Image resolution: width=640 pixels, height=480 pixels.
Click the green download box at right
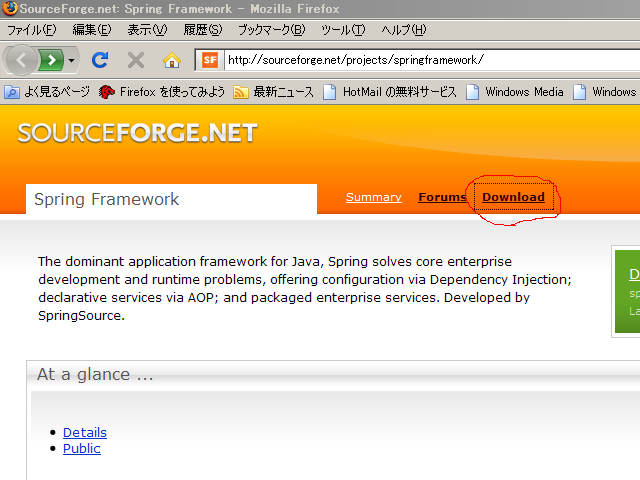pyautogui.click(x=627, y=291)
